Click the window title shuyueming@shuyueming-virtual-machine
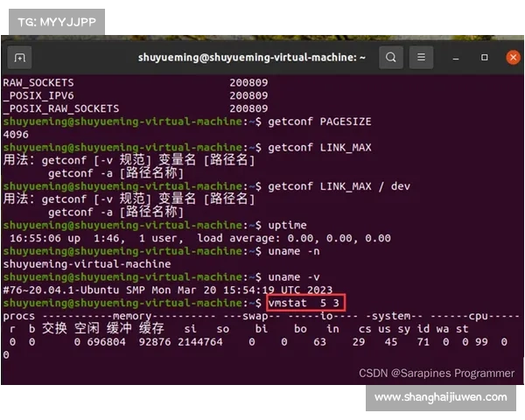 point(252,57)
